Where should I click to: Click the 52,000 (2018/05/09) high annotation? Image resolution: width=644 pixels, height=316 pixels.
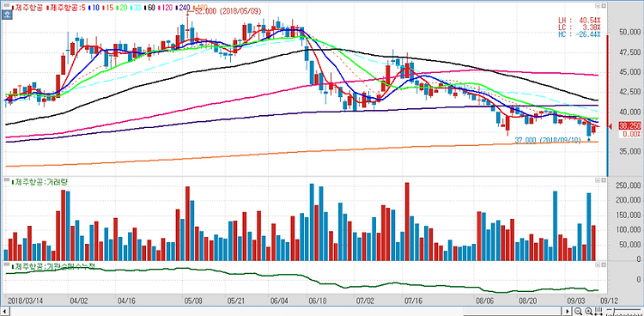pyautogui.click(x=228, y=11)
